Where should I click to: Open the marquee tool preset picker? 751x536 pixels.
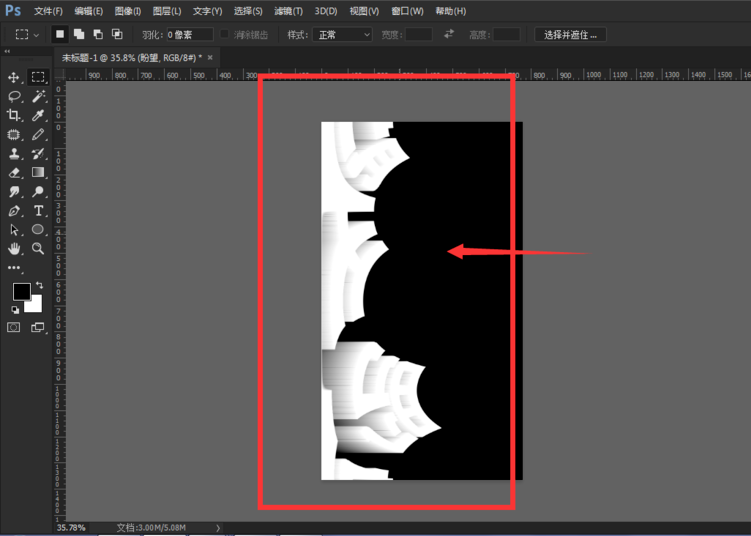pyautogui.click(x=27, y=34)
